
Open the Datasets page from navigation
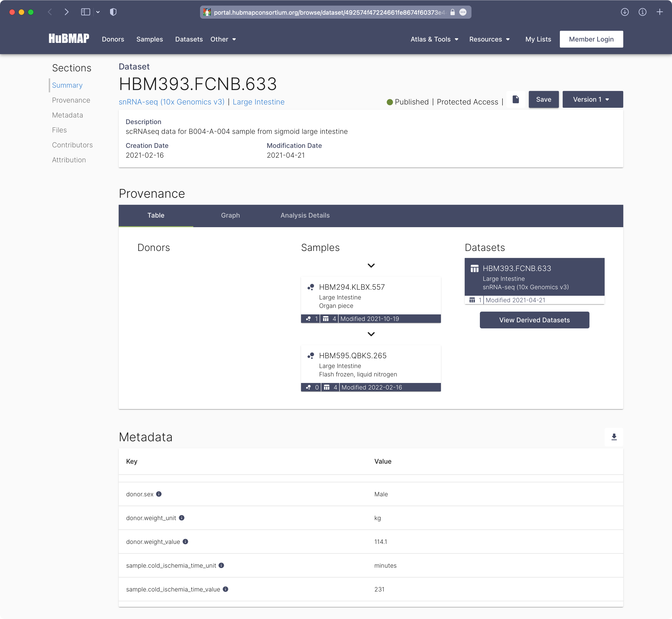(x=189, y=39)
